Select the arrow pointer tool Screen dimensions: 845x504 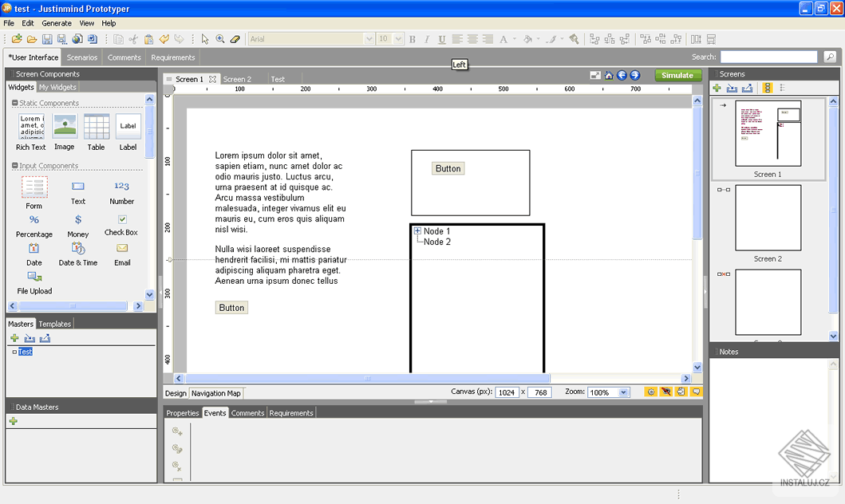pos(205,39)
